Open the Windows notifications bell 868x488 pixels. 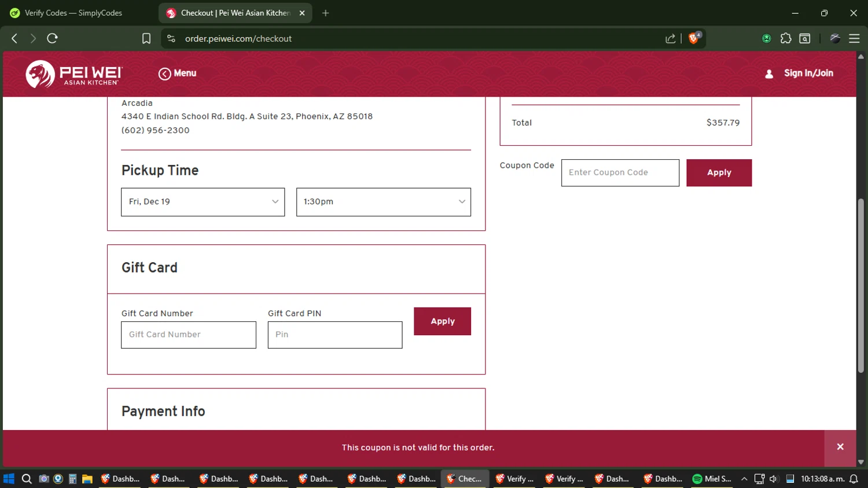(x=854, y=479)
